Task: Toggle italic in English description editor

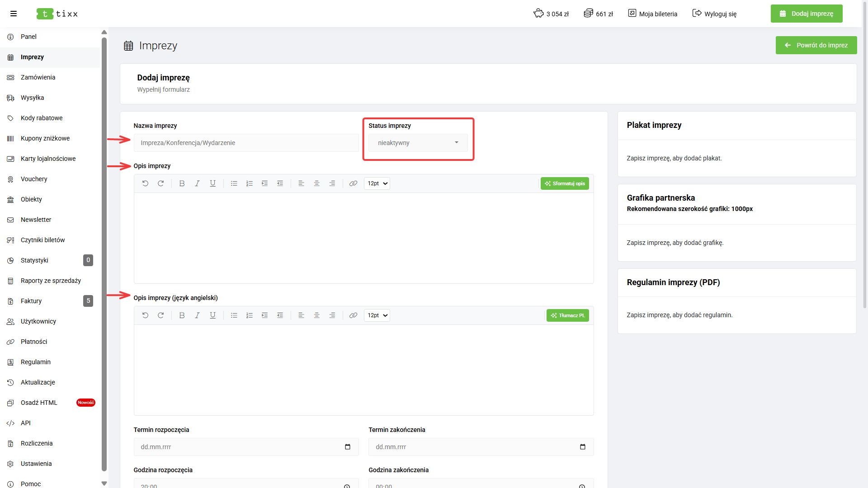Action: tap(197, 315)
